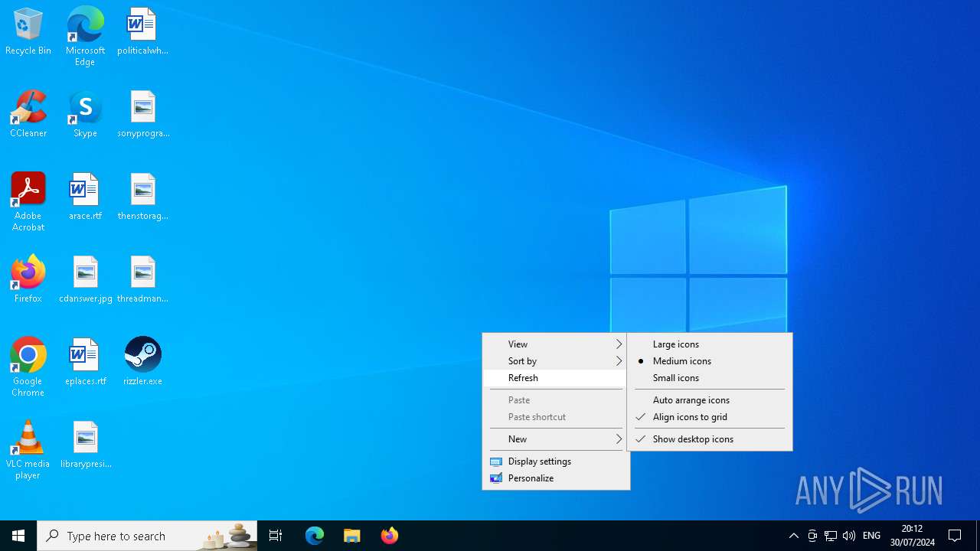The height and width of the screenshot is (551, 980).
Task: Open Personalize from context menu
Action: [x=556, y=478]
